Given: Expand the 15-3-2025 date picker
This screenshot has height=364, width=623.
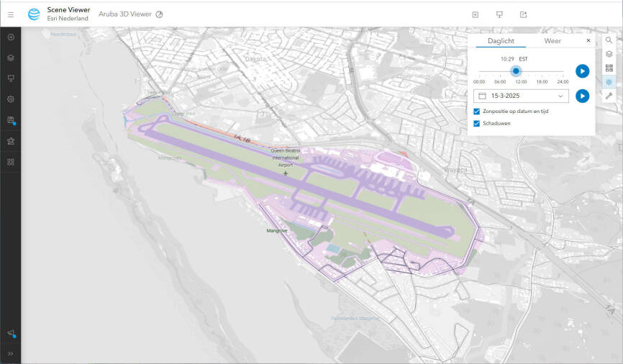Looking at the screenshot, I should pyautogui.click(x=560, y=96).
